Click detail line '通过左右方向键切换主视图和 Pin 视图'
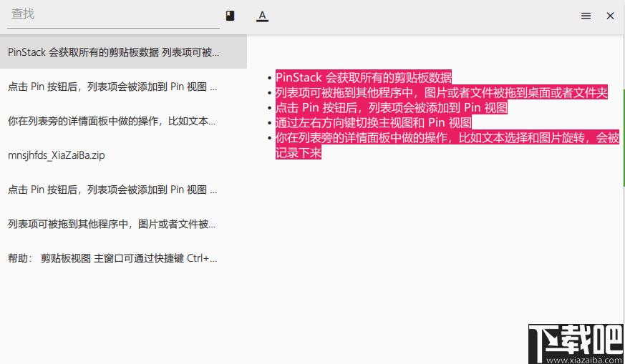 click(374, 122)
